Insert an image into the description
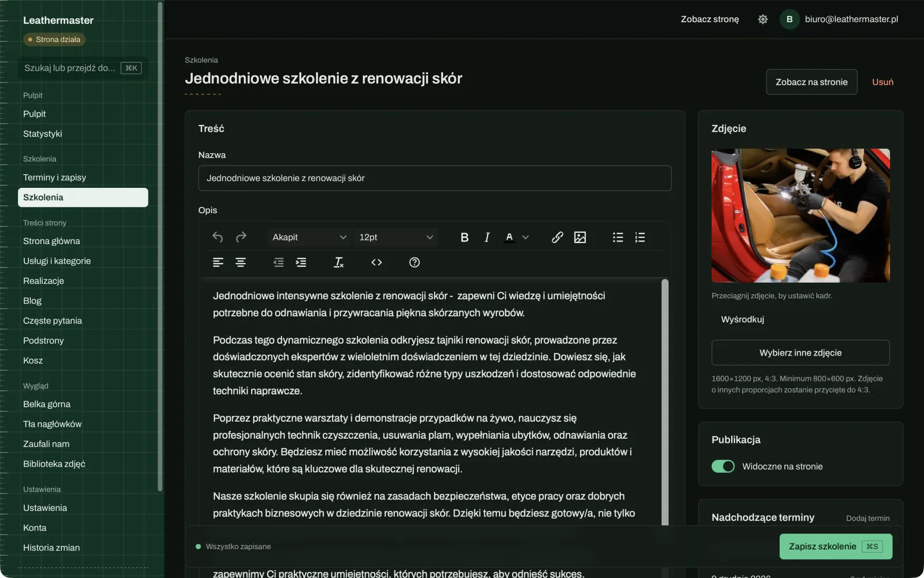The image size is (924, 578). [x=580, y=237]
